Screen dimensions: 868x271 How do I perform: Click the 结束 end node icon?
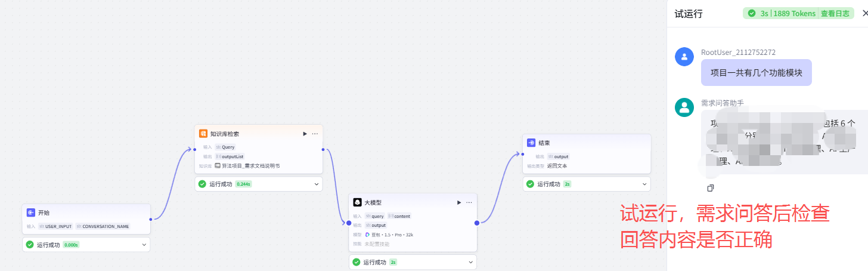[x=531, y=143]
